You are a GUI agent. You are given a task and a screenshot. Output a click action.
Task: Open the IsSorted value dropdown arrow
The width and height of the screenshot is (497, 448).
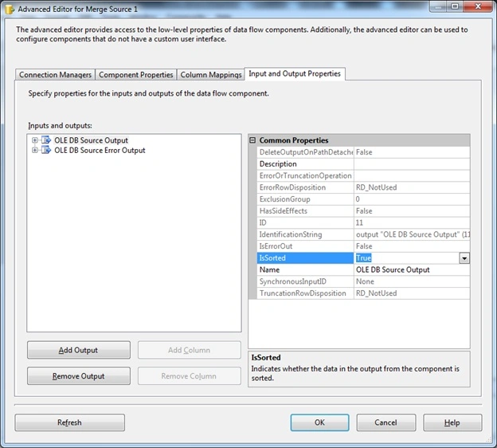464,258
